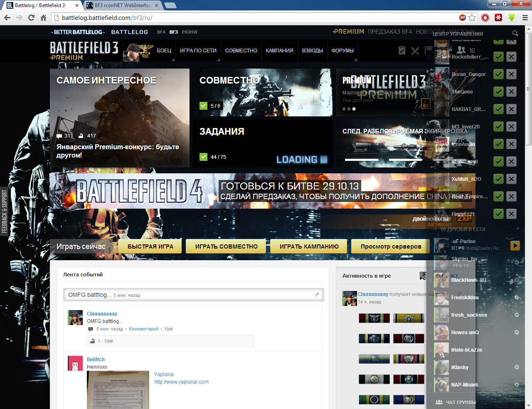Open the browser home page icon
532x409 pixels.
[x=43, y=17]
